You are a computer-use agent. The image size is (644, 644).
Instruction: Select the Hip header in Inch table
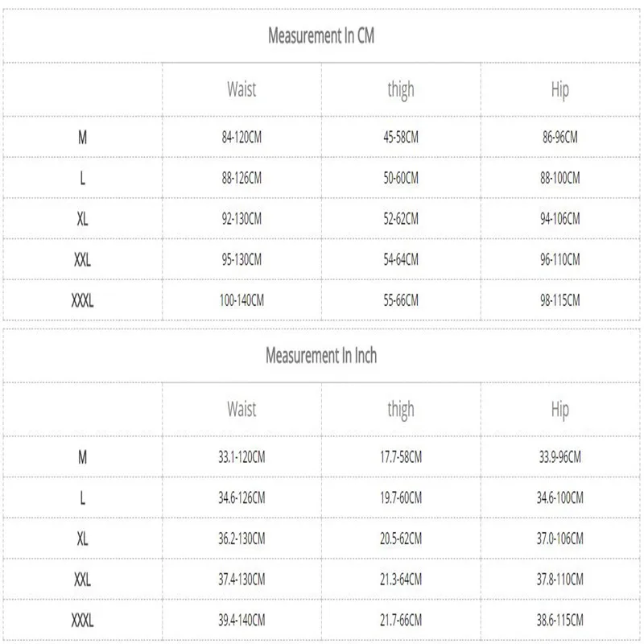[560, 410]
